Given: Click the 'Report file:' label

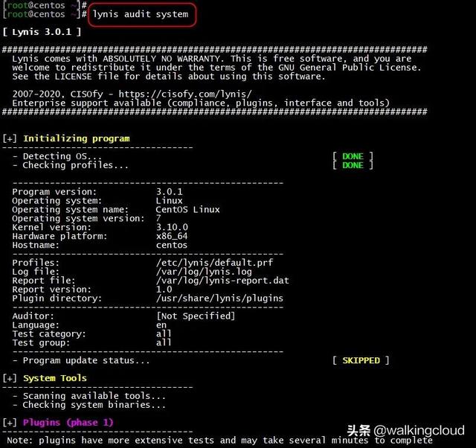Looking at the screenshot, I should (44, 281).
